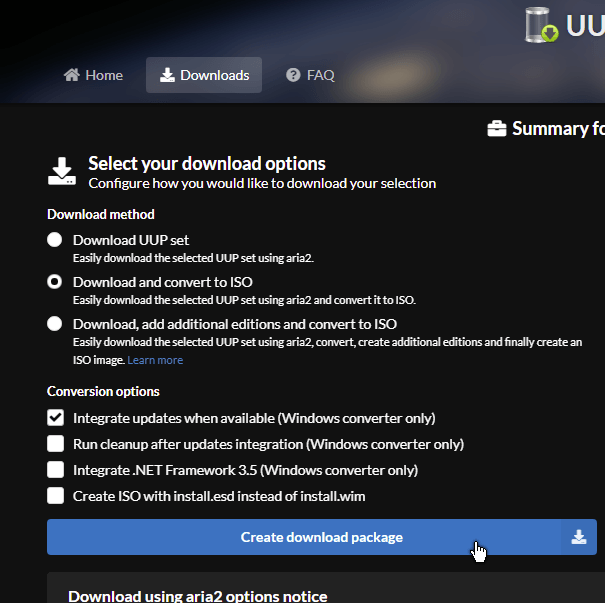
Task: Click the download icon button beside Create package
Action: click(x=579, y=537)
